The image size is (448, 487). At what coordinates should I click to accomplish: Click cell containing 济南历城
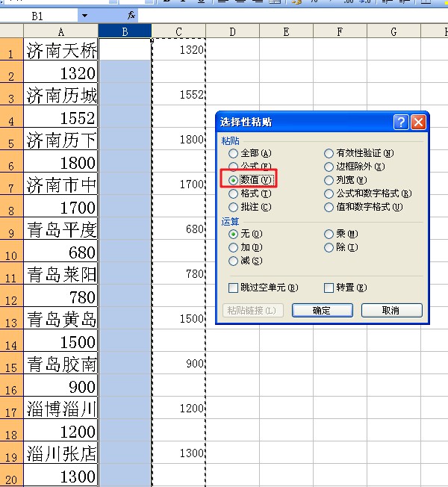click(60, 94)
